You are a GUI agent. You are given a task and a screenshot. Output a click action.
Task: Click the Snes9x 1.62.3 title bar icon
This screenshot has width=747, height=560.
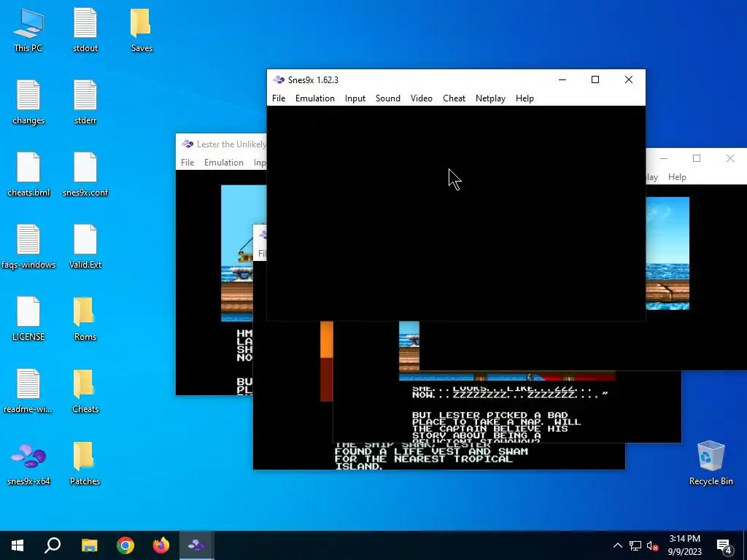point(278,79)
